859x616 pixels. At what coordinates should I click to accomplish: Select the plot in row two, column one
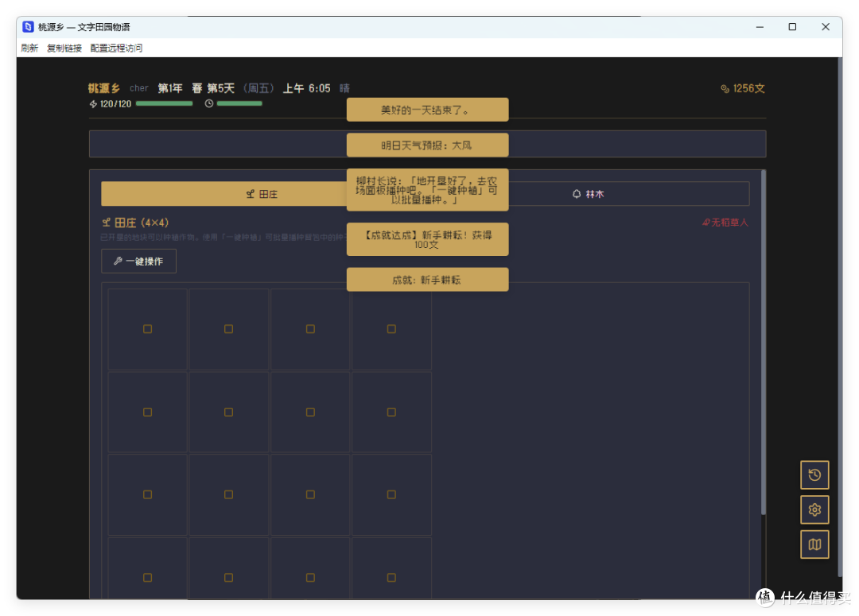coord(147,412)
